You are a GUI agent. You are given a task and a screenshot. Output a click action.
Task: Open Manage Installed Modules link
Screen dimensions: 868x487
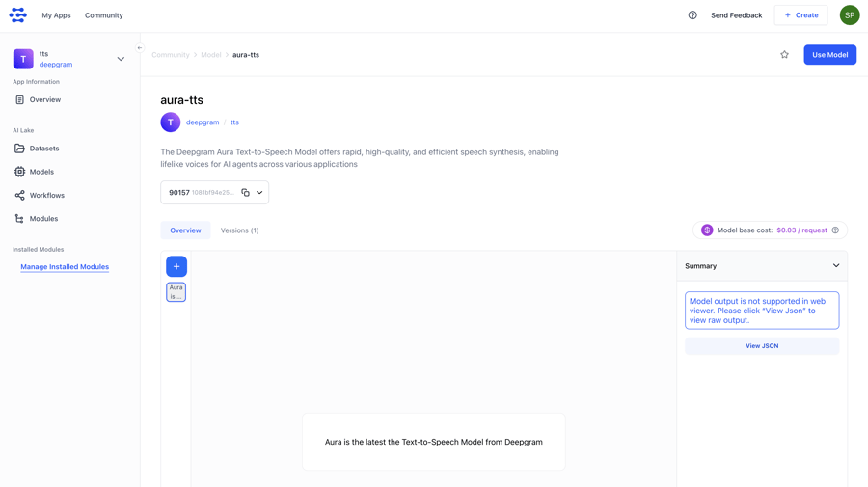(x=65, y=267)
